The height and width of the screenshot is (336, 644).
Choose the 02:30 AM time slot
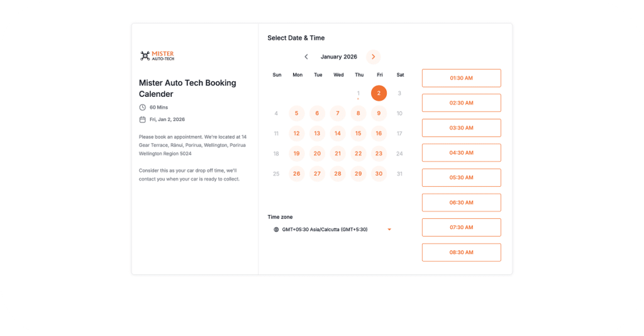pos(461,103)
